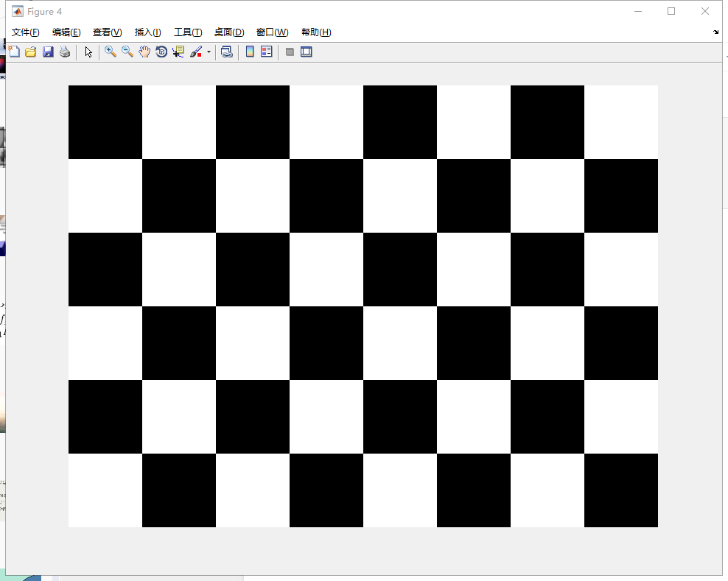Click the Hide Plot Tools icon
The width and height of the screenshot is (728, 581).
coord(290,52)
